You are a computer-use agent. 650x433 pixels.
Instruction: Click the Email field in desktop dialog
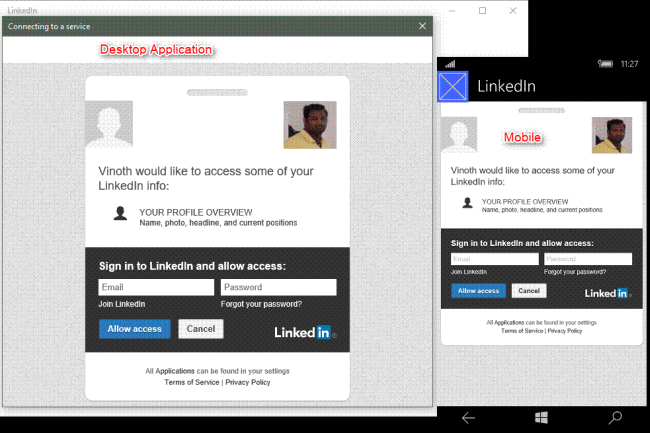156,287
